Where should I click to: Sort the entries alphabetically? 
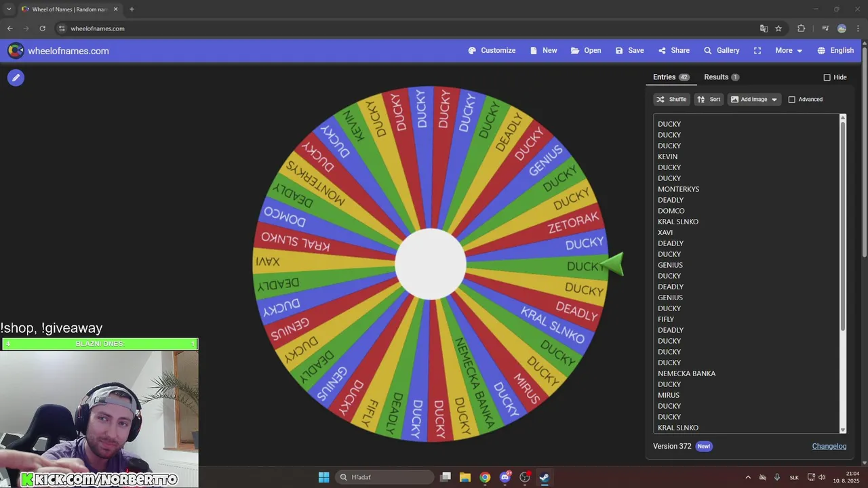pyautogui.click(x=709, y=100)
